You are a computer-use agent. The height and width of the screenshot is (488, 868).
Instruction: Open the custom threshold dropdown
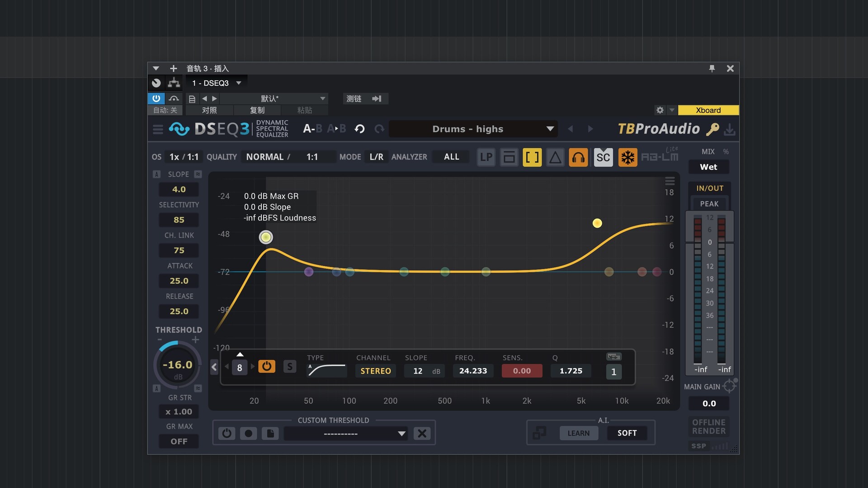pos(346,433)
